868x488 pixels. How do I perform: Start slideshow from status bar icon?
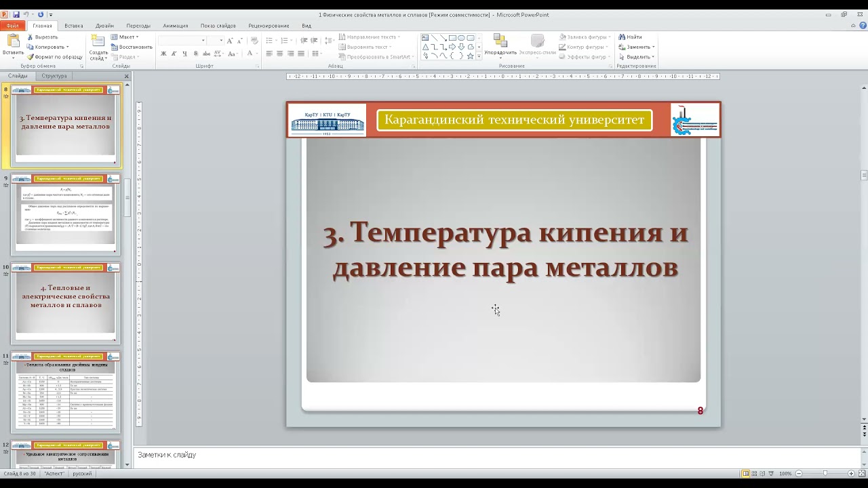[x=771, y=473]
